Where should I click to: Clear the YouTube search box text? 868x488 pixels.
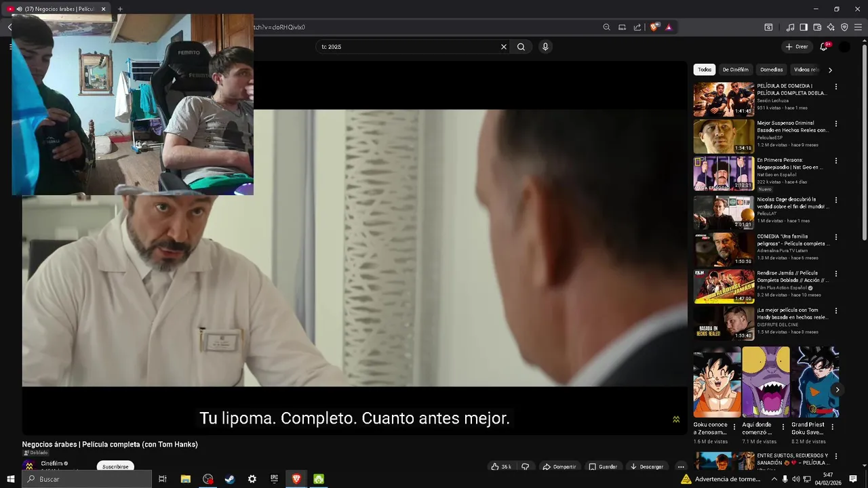(504, 47)
